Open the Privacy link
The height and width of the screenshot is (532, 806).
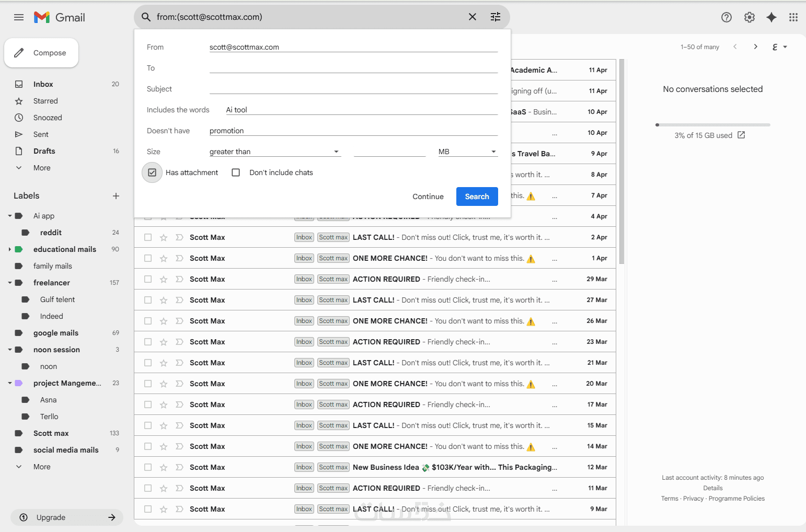[693, 499]
